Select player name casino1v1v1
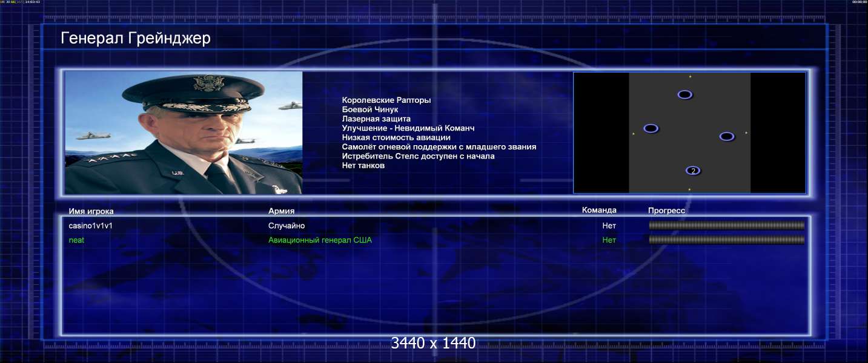 click(x=91, y=226)
